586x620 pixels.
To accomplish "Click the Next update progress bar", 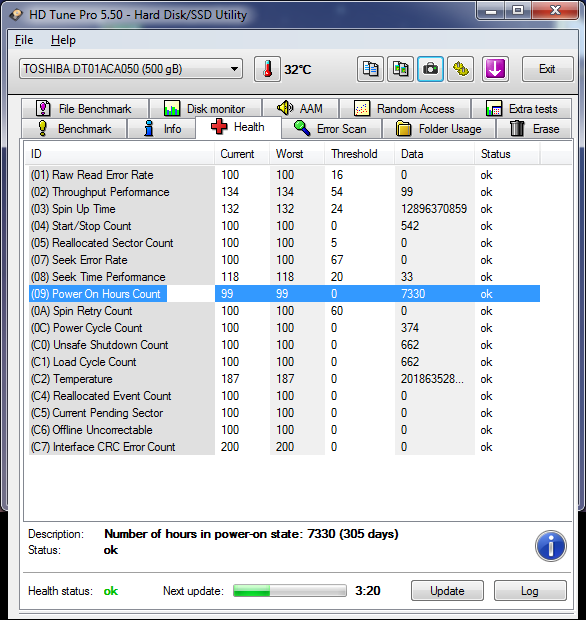I will pyautogui.click(x=290, y=591).
